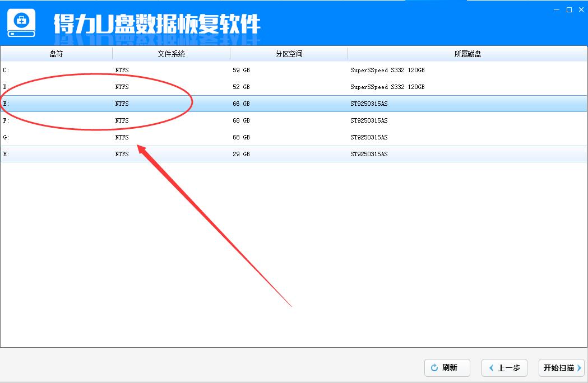The width and height of the screenshot is (588, 383).
Task: Click the 盘符 column header
Action: pos(56,53)
